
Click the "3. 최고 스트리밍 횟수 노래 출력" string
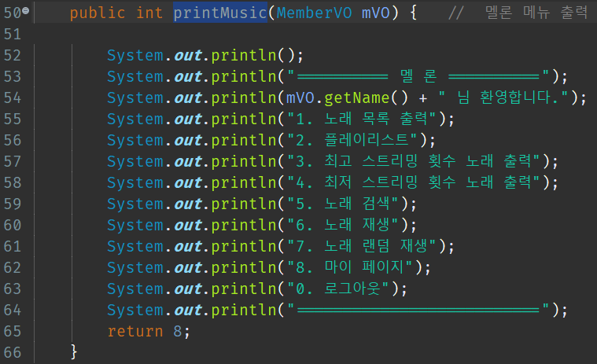[414, 162]
